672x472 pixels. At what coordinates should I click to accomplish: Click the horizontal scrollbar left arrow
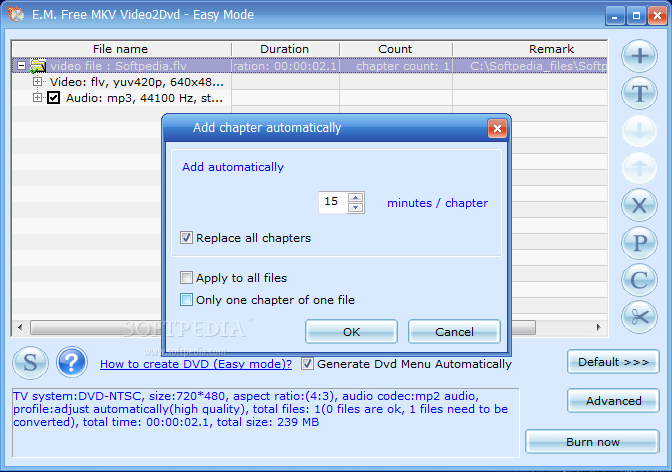(x=20, y=328)
